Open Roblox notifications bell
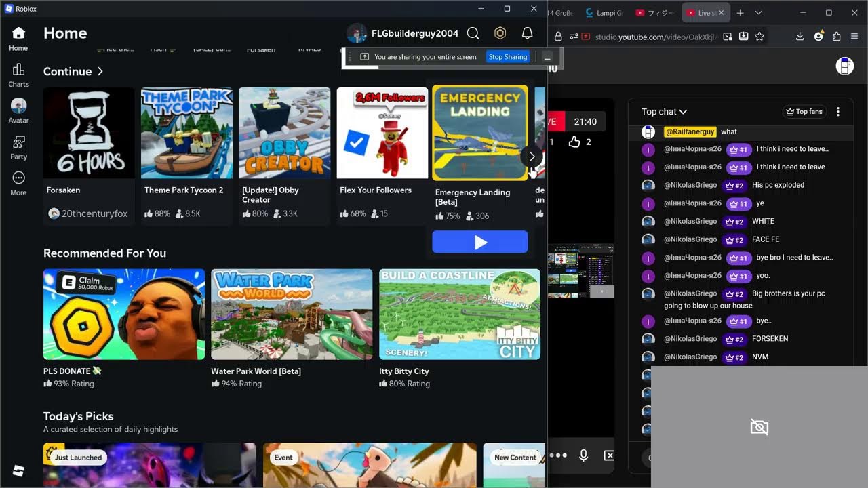The image size is (868, 488). coord(528,33)
